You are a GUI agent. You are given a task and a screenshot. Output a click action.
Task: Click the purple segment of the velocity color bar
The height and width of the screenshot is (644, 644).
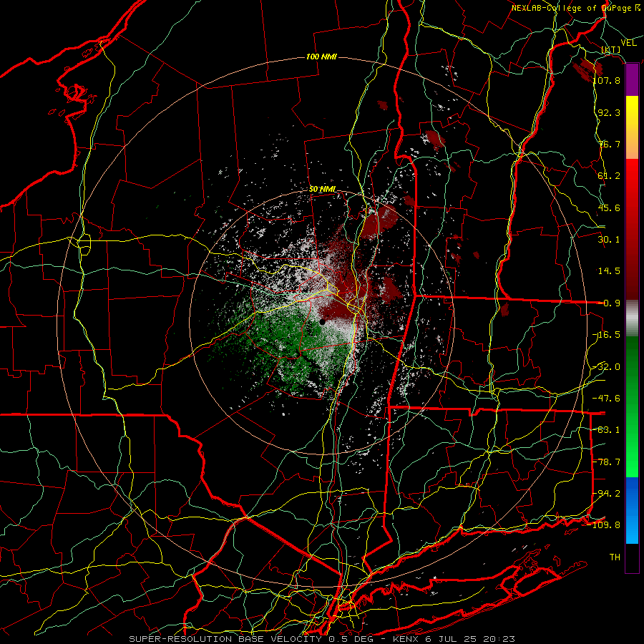(x=632, y=80)
